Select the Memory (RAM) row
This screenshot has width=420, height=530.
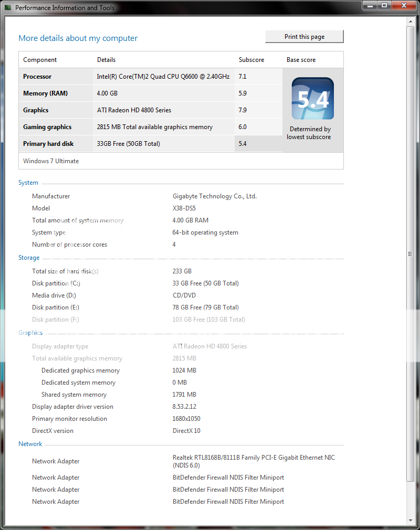pos(126,93)
